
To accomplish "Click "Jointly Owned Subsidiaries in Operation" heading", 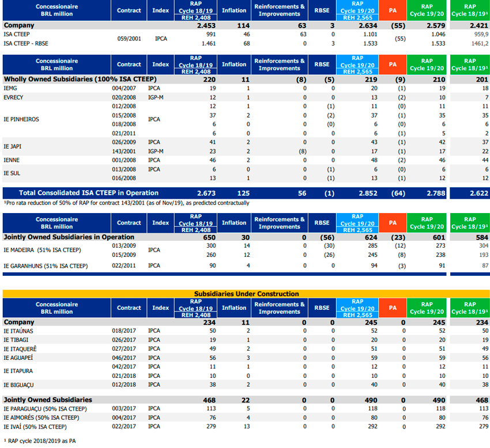I will click(69, 237).
